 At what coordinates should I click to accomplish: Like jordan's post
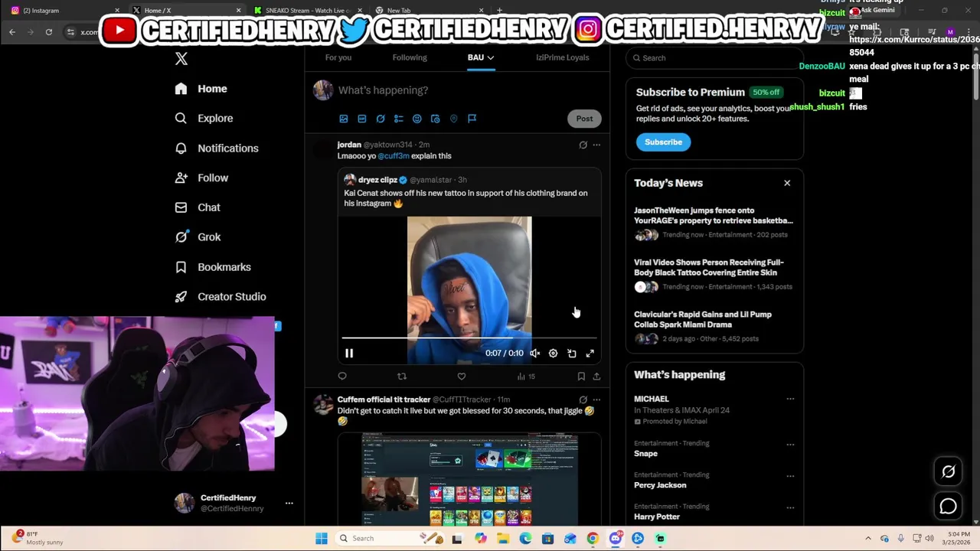(x=462, y=377)
